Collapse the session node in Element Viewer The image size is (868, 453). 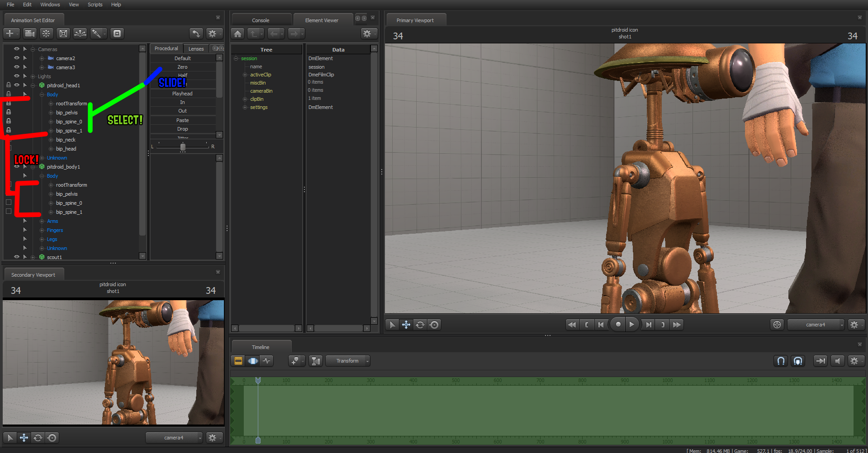point(236,58)
